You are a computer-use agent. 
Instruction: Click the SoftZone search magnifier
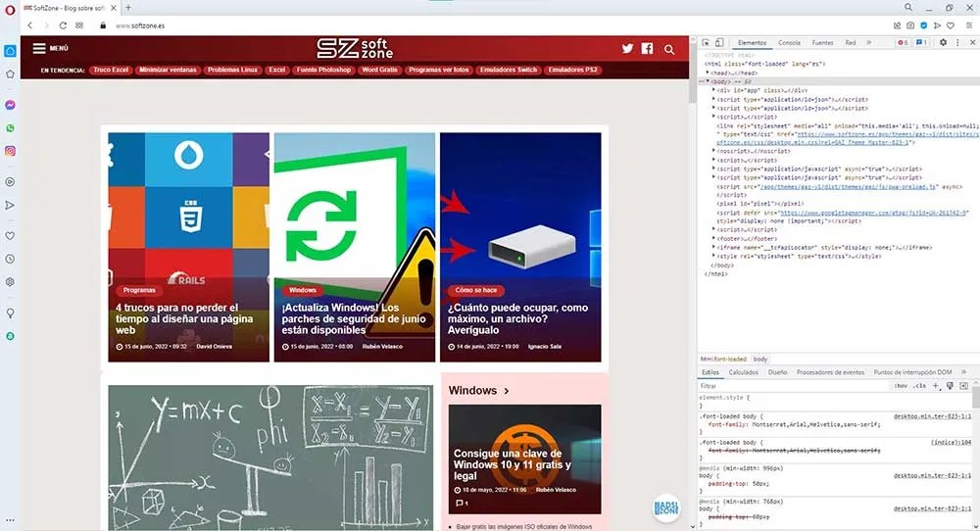(669, 49)
